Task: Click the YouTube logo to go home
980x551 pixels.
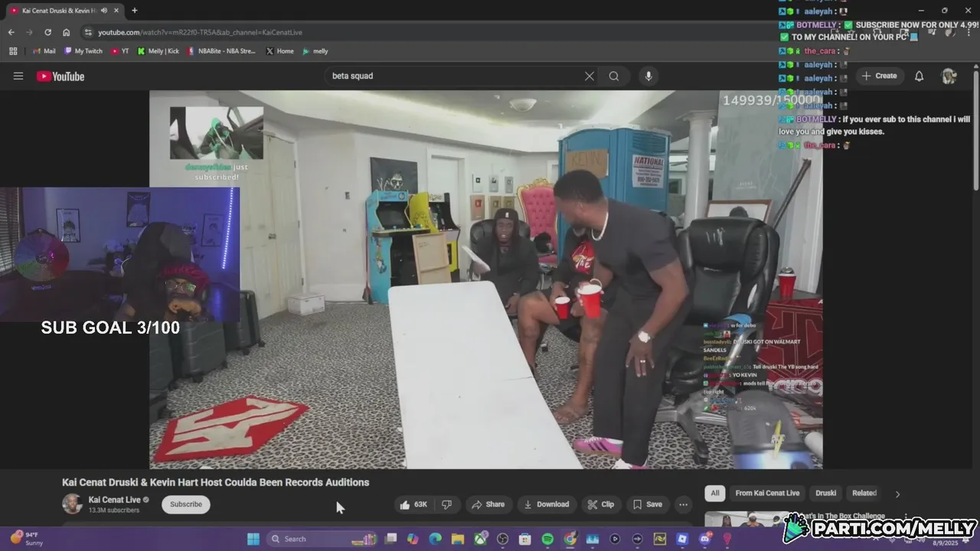Action: point(60,76)
